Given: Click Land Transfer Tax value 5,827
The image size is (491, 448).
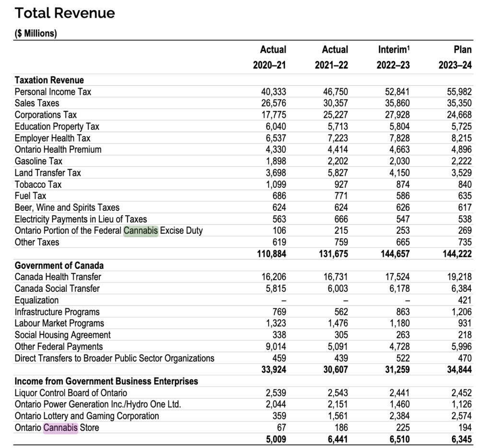Looking at the screenshot, I should tap(338, 172).
